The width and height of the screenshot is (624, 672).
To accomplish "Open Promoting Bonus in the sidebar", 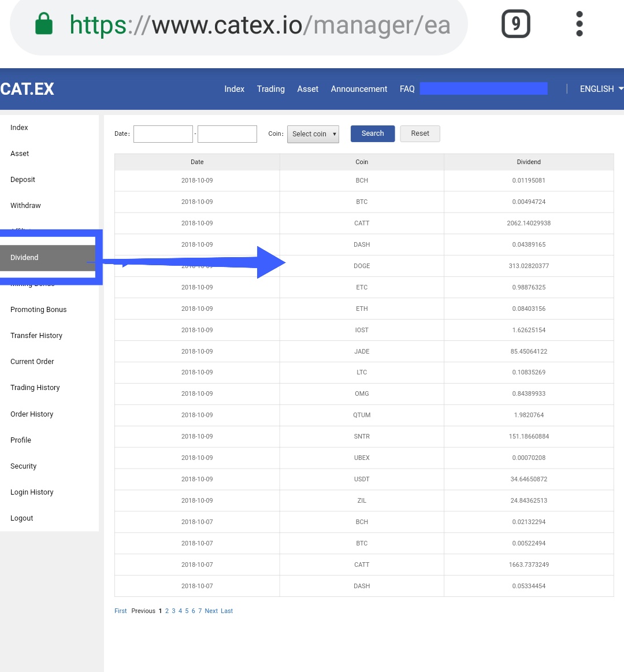I will point(39,310).
